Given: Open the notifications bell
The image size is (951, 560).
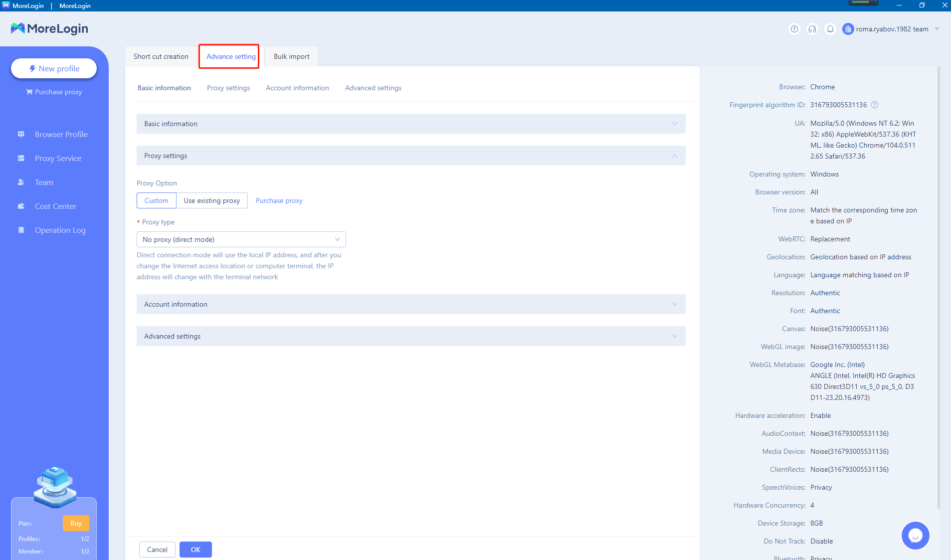Looking at the screenshot, I should click(x=830, y=29).
